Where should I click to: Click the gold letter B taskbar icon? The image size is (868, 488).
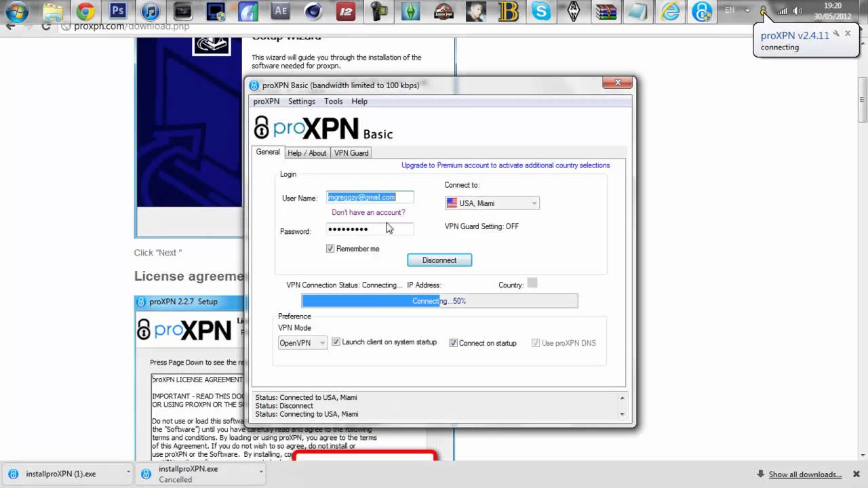point(508,12)
